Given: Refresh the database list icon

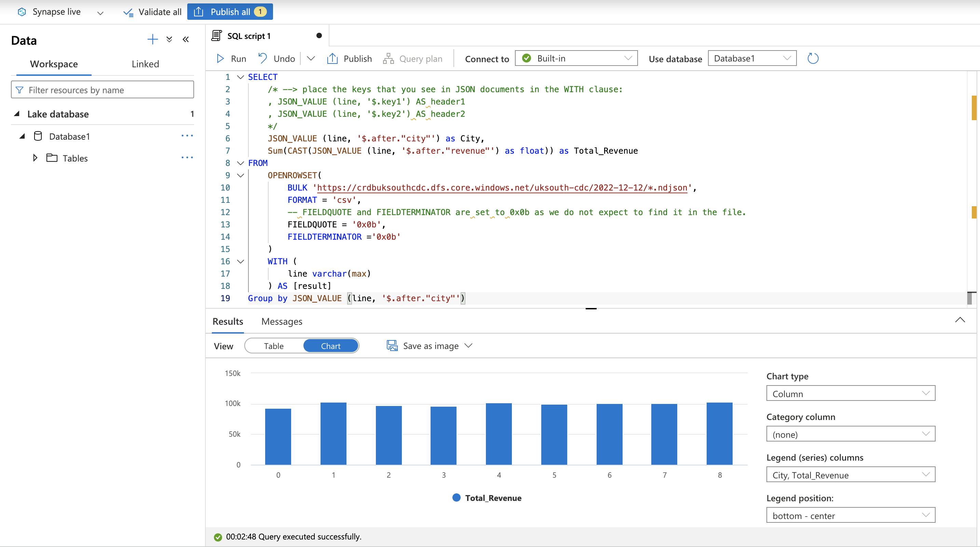Looking at the screenshot, I should click(x=813, y=58).
